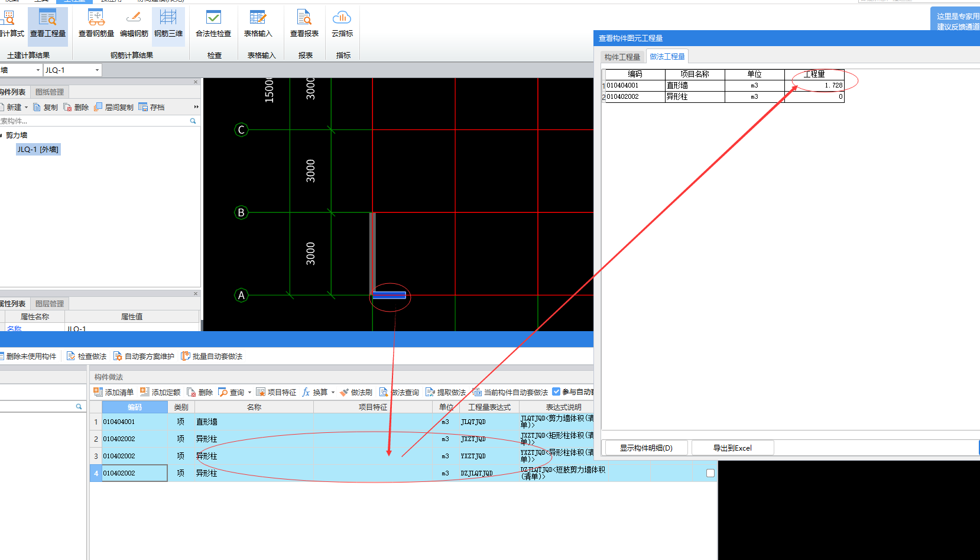Image resolution: width=980 pixels, height=560 pixels.
Task: Select 属性列表 tab
Action: (x=13, y=303)
